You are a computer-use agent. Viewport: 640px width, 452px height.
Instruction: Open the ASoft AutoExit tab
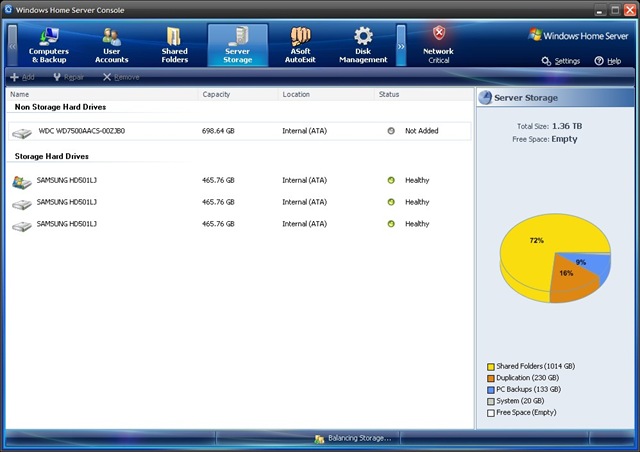pyautogui.click(x=300, y=45)
